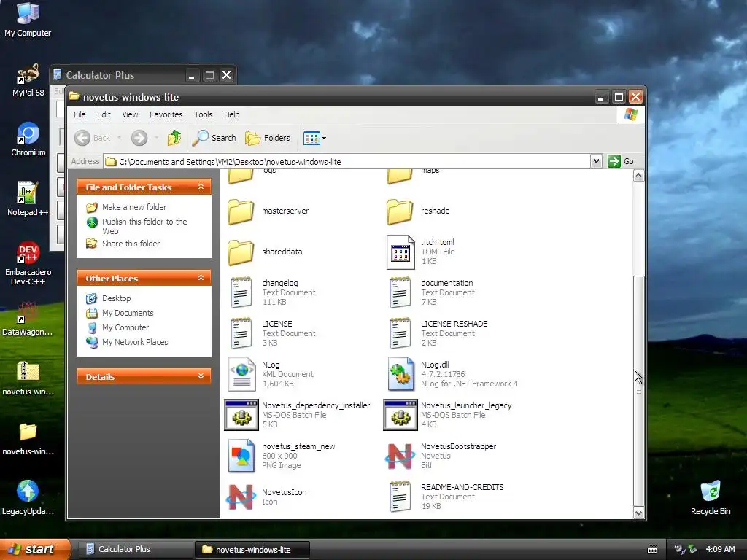Go to Desktop in Other Places
This screenshot has height=560, width=747.
point(116,298)
